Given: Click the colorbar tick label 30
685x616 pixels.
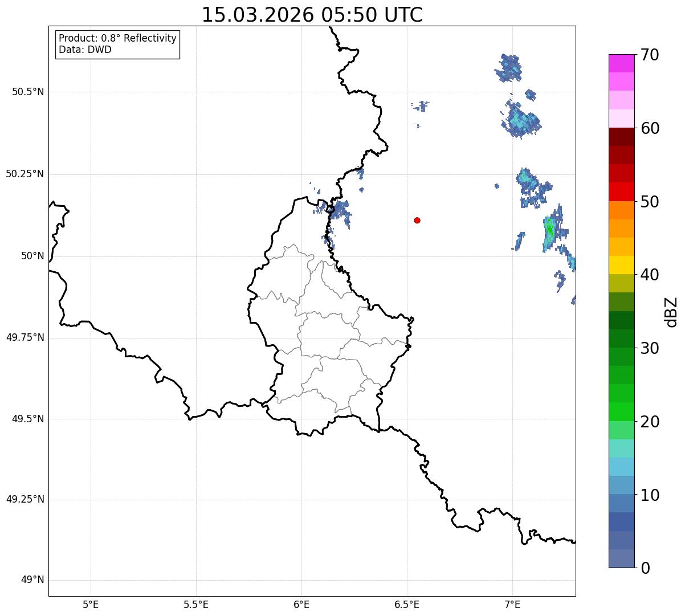Looking at the screenshot, I should [650, 348].
